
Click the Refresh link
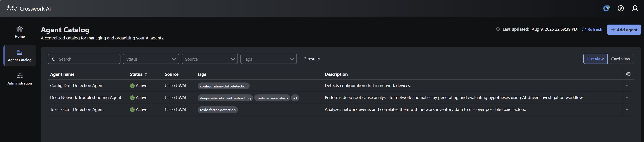point(592,30)
